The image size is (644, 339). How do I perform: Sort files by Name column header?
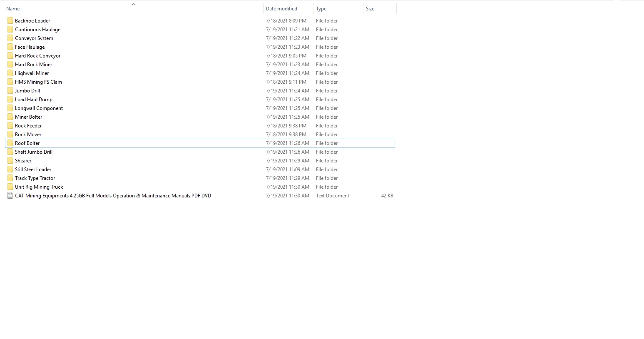pos(13,8)
